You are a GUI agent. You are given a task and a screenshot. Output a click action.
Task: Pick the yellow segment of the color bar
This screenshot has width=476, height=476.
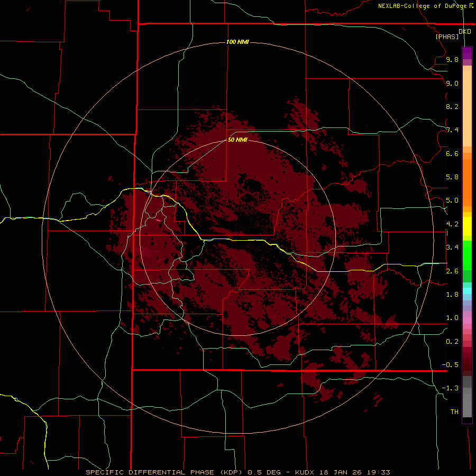coord(467,226)
